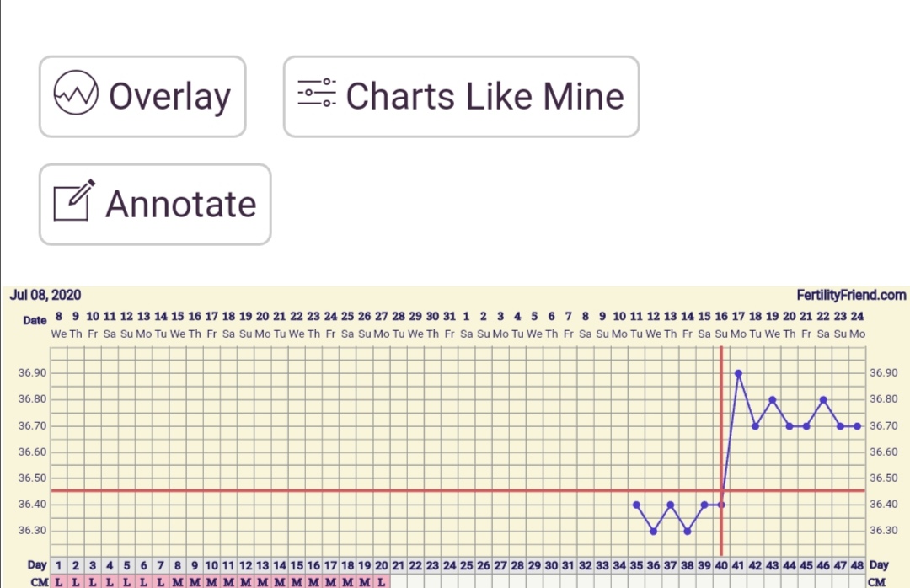Click the day 43 temperature point at 36.80
The width and height of the screenshot is (910, 588).
[772, 399]
